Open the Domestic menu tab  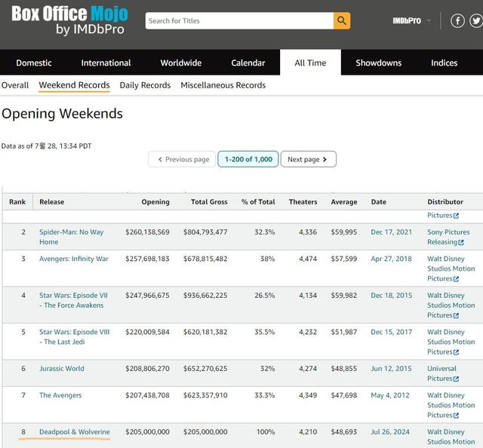tap(34, 63)
